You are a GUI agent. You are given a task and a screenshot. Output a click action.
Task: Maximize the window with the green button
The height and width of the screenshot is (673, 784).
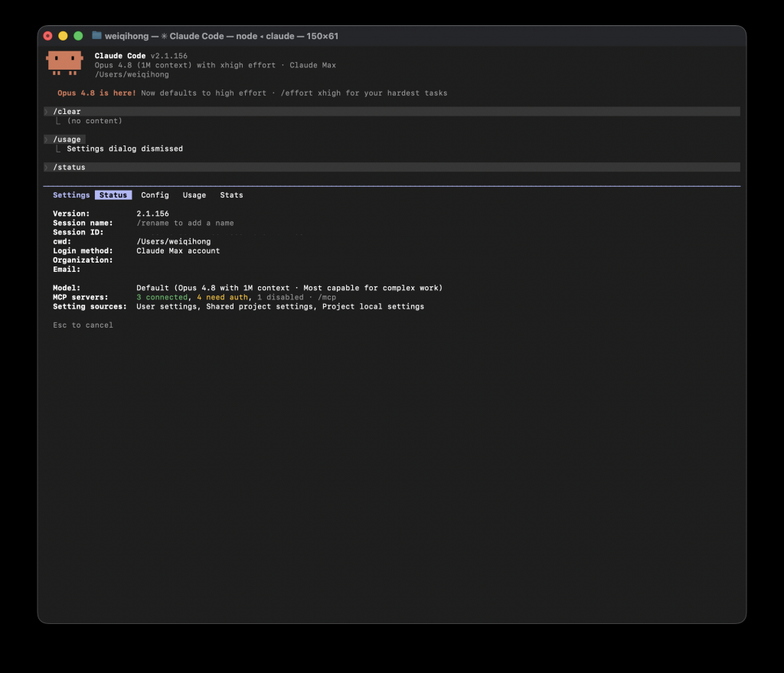click(79, 36)
